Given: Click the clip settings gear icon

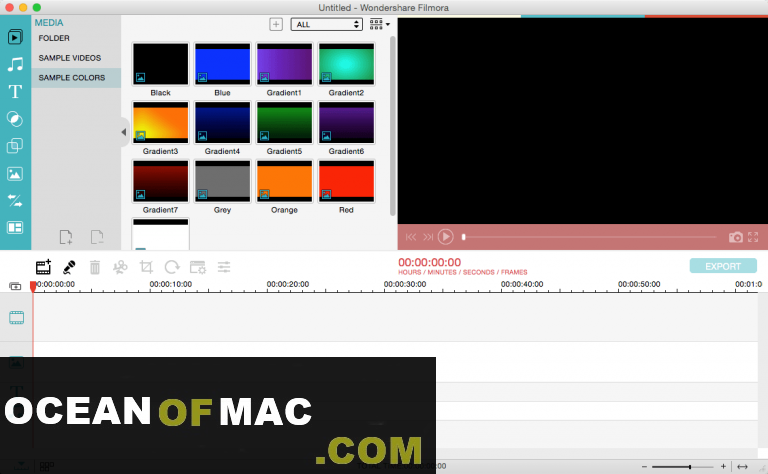Looking at the screenshot, I should (x=198, y=267).
